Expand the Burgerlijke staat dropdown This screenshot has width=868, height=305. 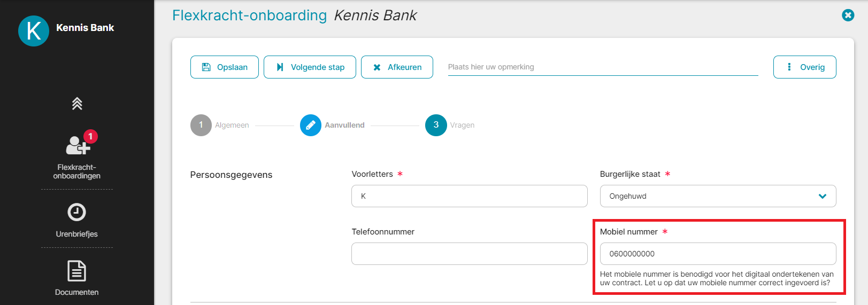click(718, 196)
